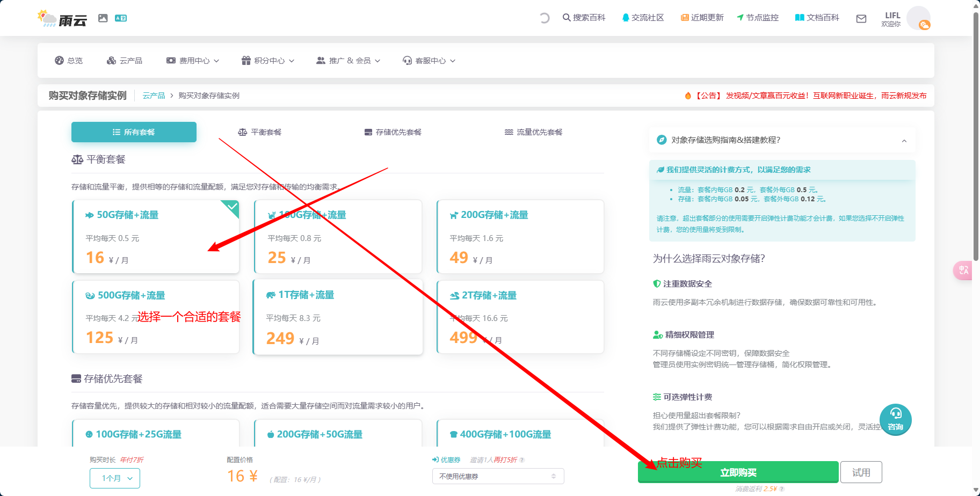Click the compass icon beside 对象存储选购指南
The image size is (980, 496).
tap(662, 140)
